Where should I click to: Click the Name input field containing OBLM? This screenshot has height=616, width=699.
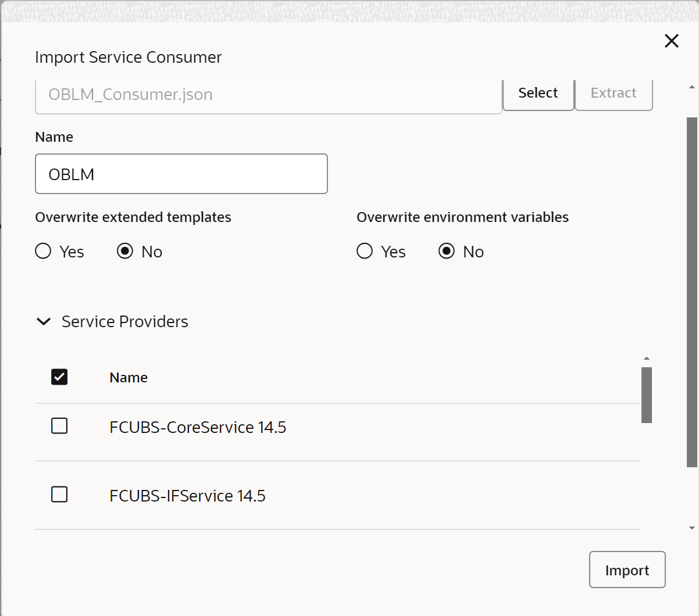(181, 174)
